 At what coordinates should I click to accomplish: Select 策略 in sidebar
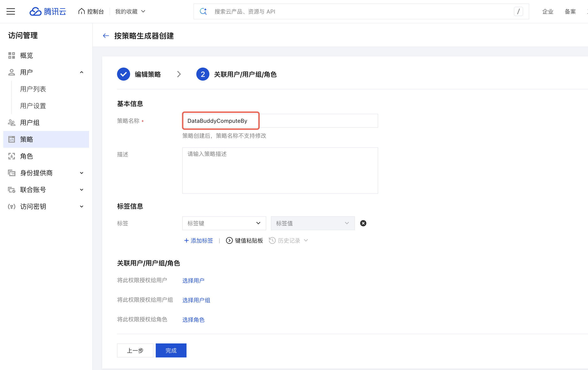click(46, 139)
